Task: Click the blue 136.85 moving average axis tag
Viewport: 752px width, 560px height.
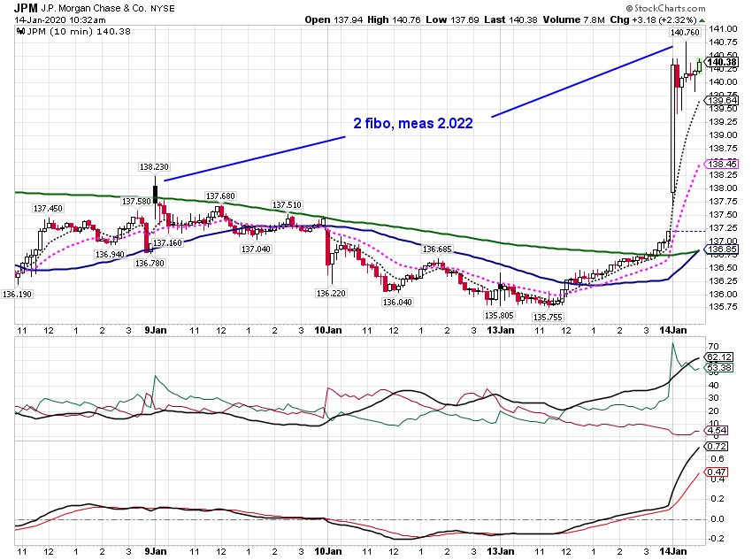Action: [722, 249]
